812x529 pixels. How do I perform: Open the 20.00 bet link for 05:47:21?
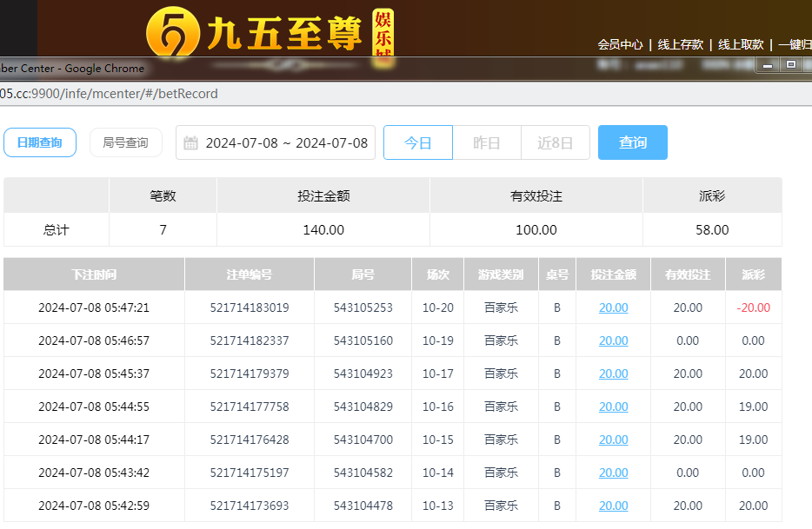(x=613, y=307)
